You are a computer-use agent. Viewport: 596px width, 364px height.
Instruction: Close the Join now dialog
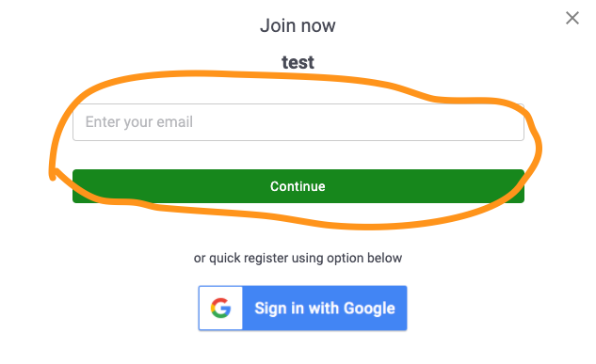[572, 18]
